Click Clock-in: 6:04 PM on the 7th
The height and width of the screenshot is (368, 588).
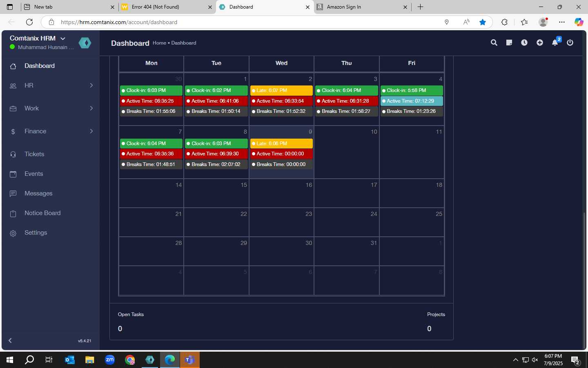click(x=151, y=144)
